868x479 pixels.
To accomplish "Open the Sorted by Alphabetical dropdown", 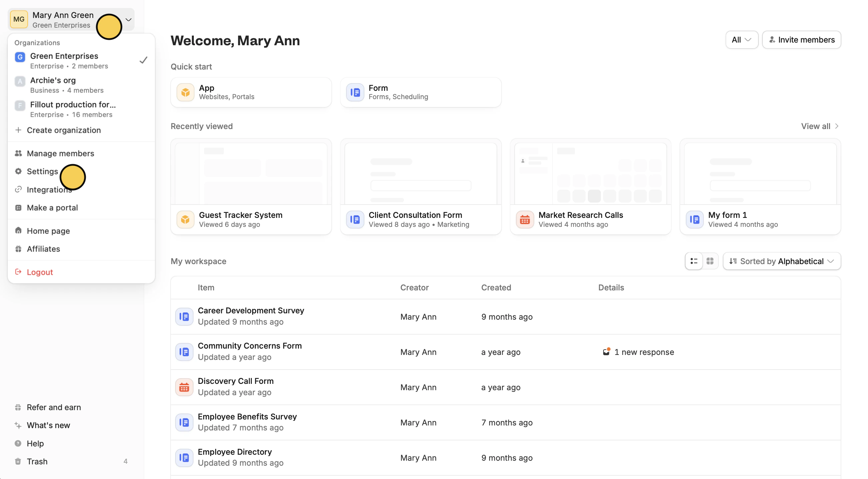I will pos(781,261).
